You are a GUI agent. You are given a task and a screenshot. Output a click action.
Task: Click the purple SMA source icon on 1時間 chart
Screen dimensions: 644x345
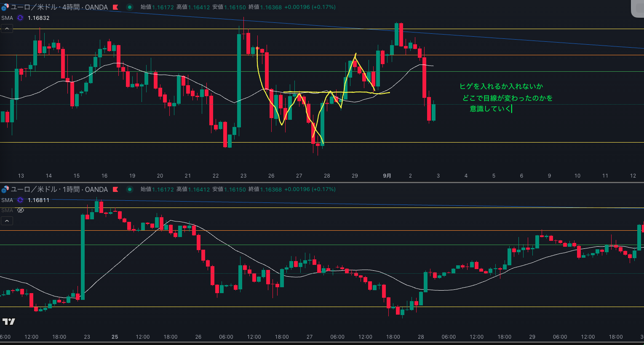point(20,200)
